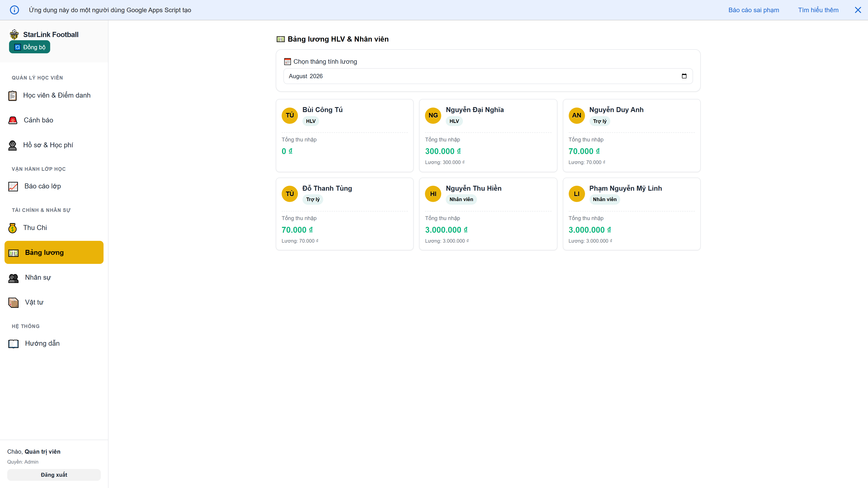Screen dimensions: 868x488
Task: Click the 0 đ total of Bùi Công Tú
Action: coord(287,151)
